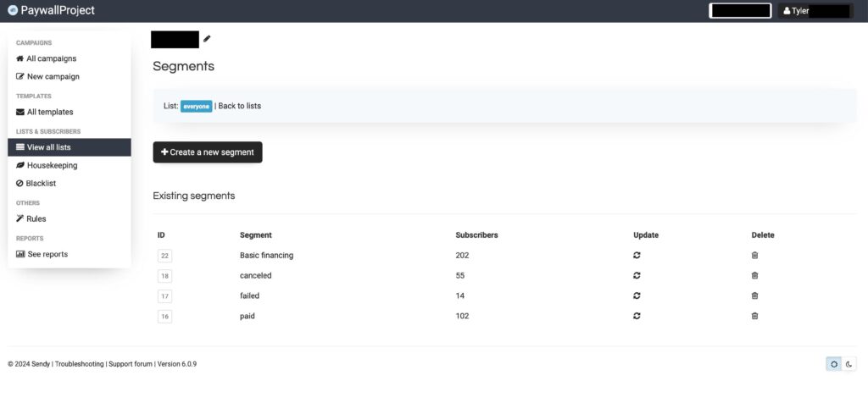Viewport: 868px width, 403px height.
Task: Refresh the Basic financing segment count
Action: click(637, 255)
